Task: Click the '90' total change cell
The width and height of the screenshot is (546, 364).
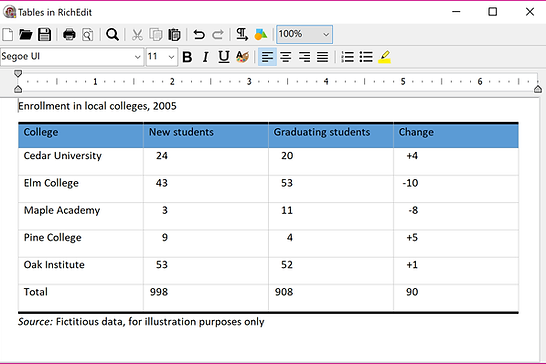Action: pyautogui.click(x=456, y=297)
